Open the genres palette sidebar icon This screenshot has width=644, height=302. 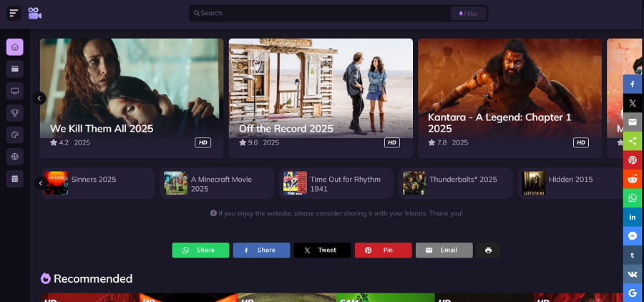click(x=15, y=135)
